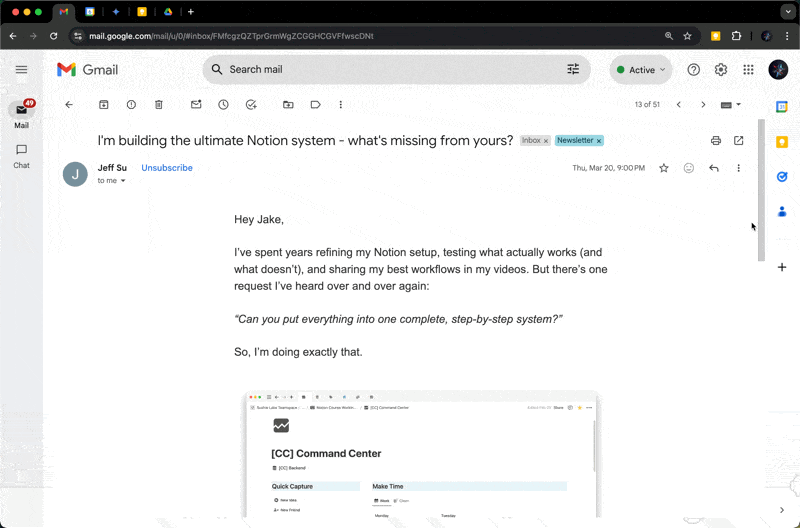Viewport: 800px width, 528px height.
Task: Switch to the Gemini browser tab
Action: [x=116, y=12]
